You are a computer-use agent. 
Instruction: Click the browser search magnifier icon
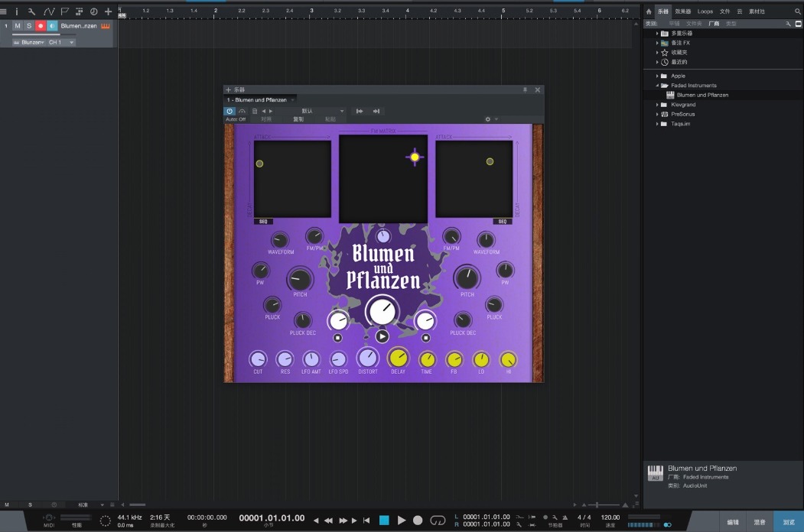[797, 11]
